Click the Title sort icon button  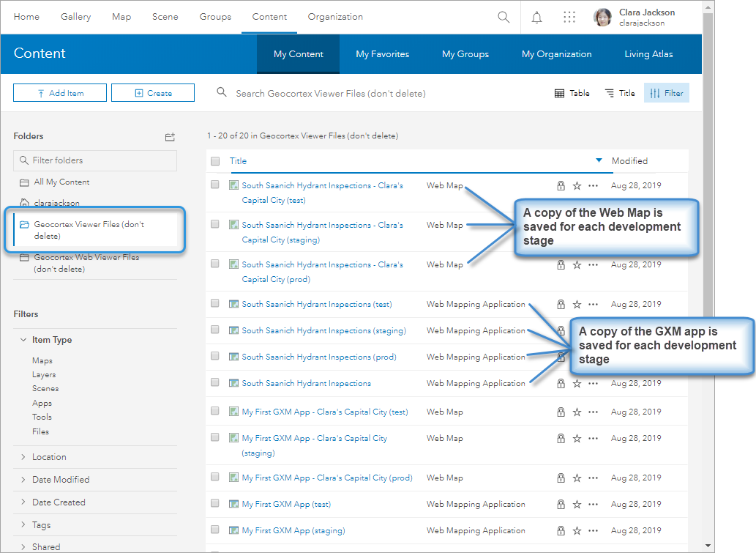point(620,93)
